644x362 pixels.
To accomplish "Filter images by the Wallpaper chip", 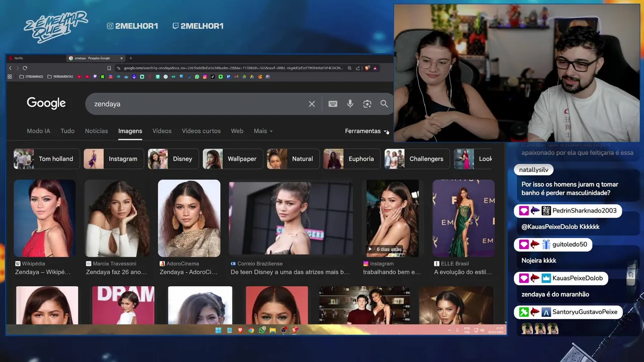I will coord(232,159).
